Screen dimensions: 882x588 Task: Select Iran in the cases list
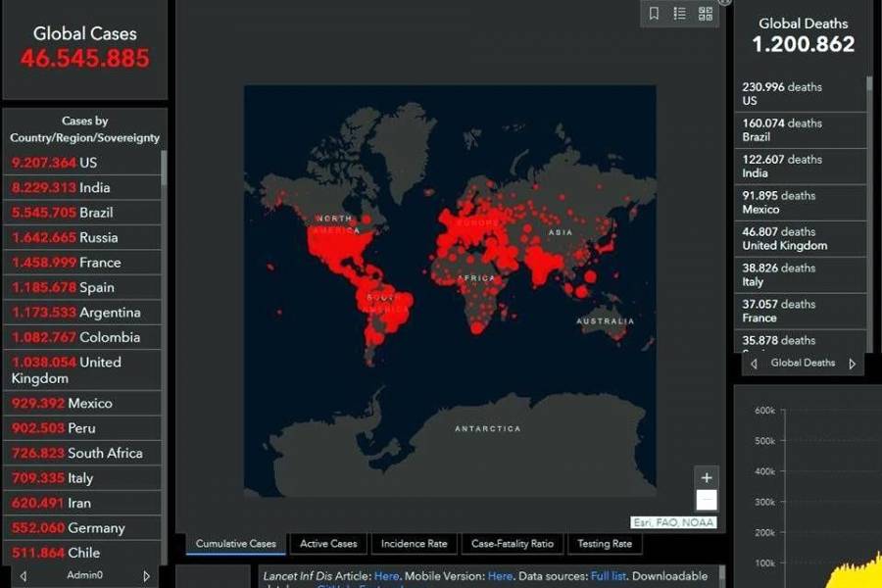pos(82,503)
